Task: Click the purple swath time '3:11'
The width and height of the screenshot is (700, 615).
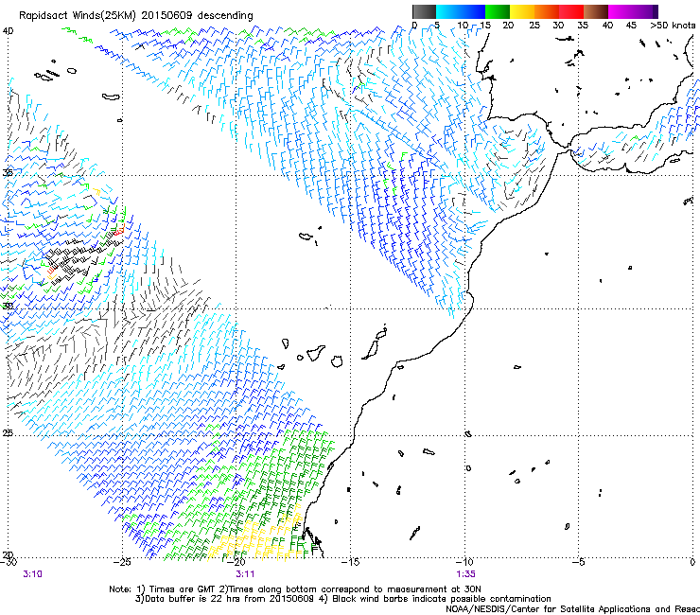Action: (x=245, y=574)
